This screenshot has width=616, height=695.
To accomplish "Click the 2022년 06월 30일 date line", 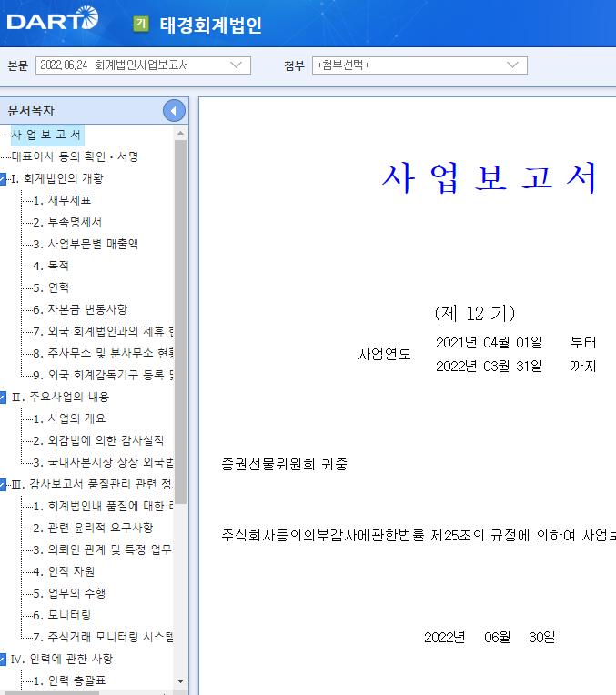I will point(490,638).
